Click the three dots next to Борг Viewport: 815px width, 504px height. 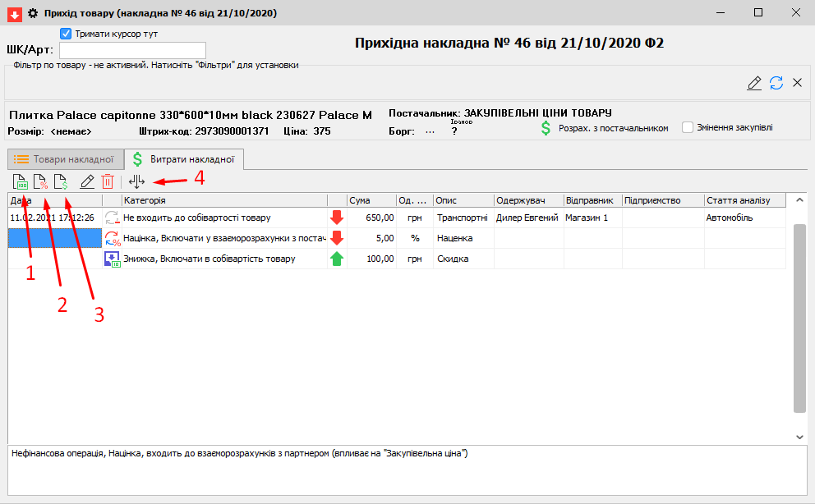430,130
